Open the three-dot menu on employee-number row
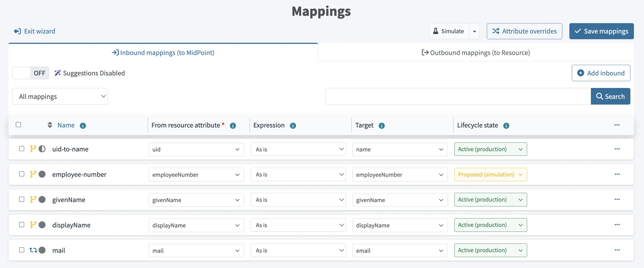Screen dimensions: 644x268 point(617,174)
